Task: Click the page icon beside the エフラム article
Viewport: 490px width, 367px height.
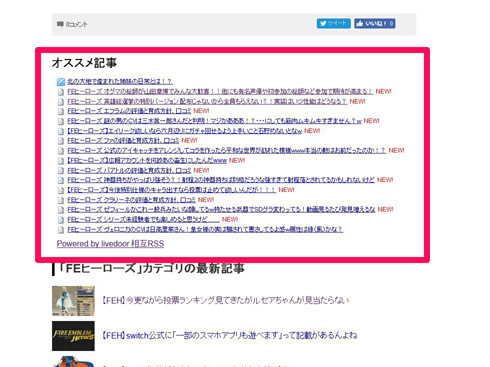Action: [61, 112]
